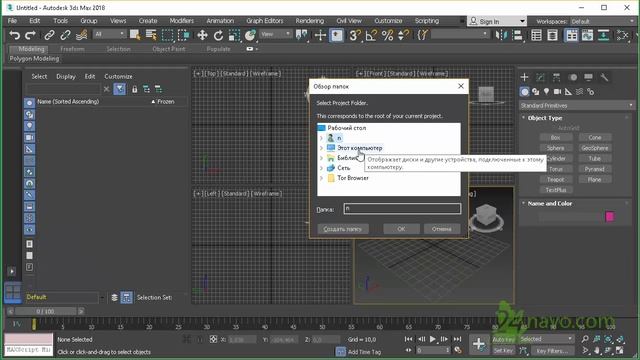Click the Mirror tool icon
This screenshot has width=640, height=360.
(x=501, y=35)
